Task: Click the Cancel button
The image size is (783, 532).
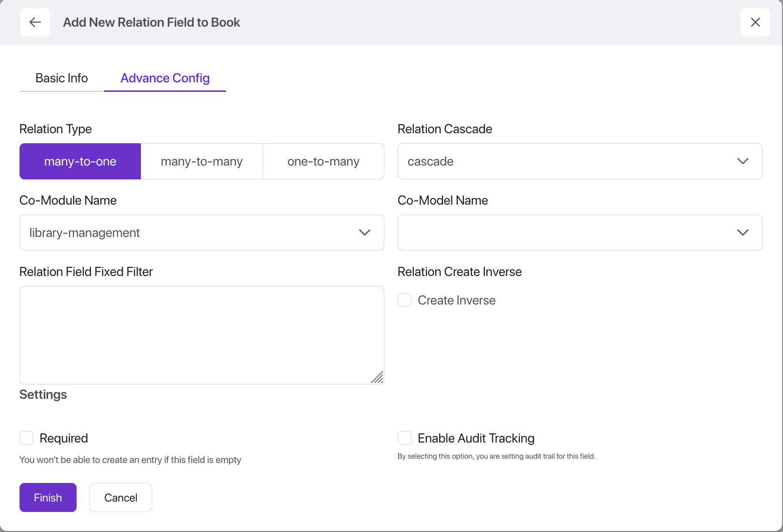Action: coord(121,498)
